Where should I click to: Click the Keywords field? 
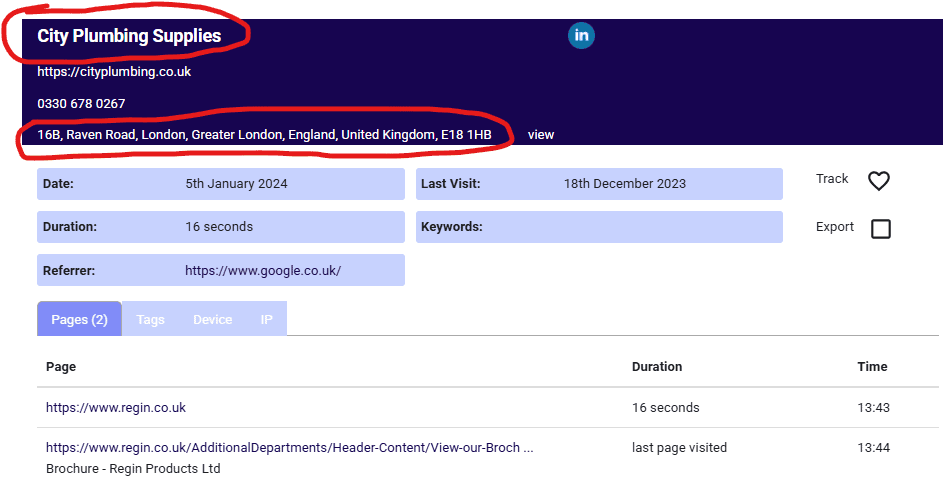[x=599, y=227]
